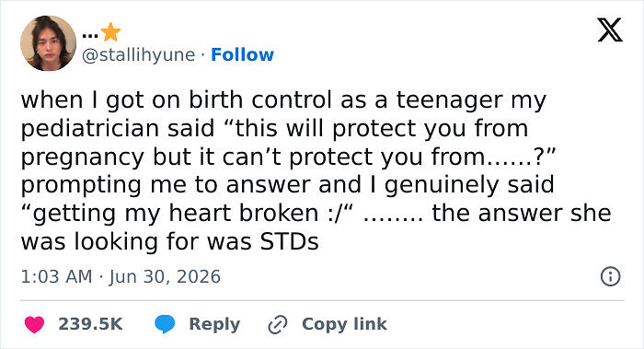This screenshot has height=349, width=644.
Task: Click the three-dot display name before the star
Action: 90,36
